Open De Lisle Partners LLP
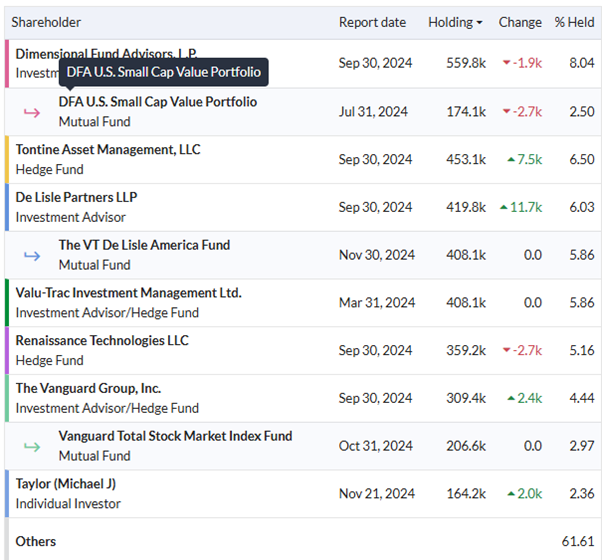 point(76,197)
